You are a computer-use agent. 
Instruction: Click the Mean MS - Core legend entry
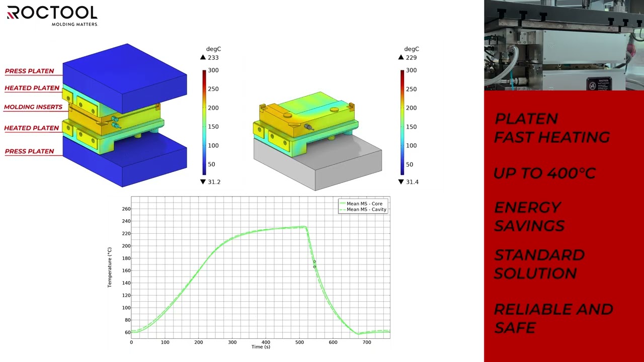361,204
